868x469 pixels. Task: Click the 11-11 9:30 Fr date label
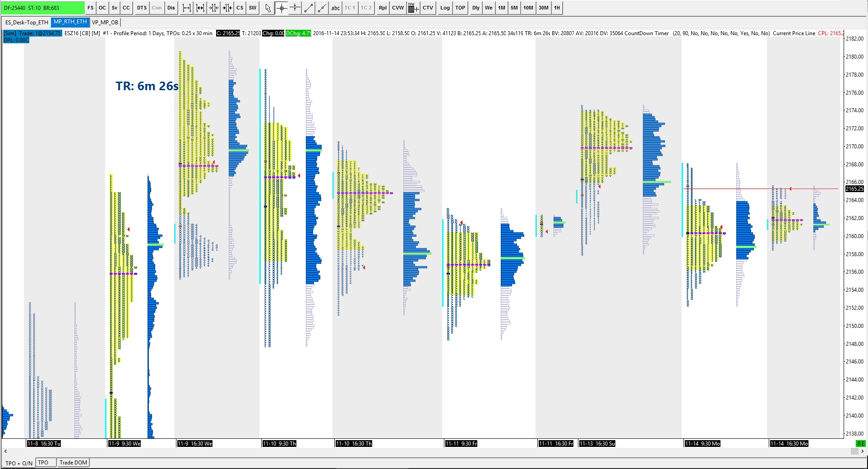pos(461,444)
